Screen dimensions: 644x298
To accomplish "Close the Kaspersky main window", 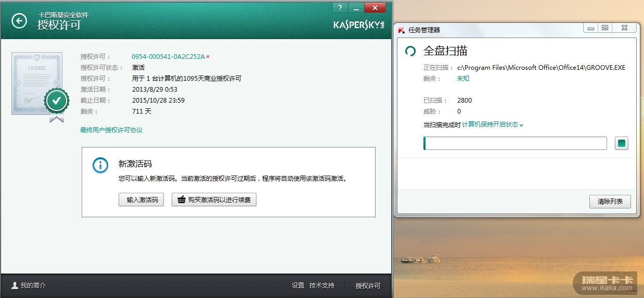I will 375,7.
